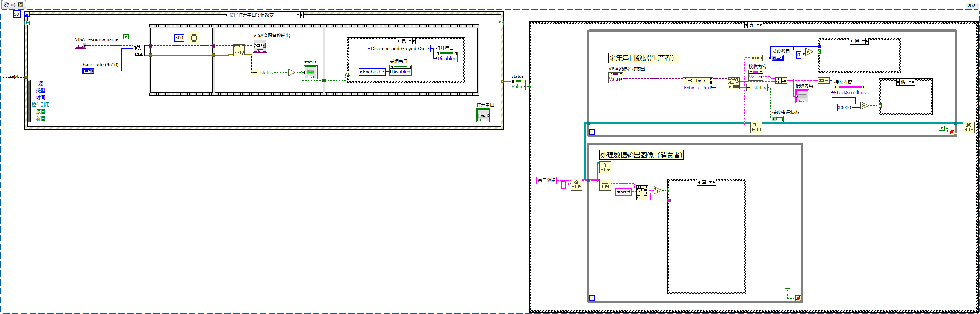
Task: Select the Release Queue node
Action: click(x=969, y=128)
